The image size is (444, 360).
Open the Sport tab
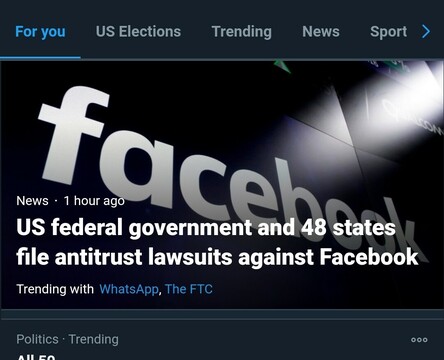(x=388, y=32)
